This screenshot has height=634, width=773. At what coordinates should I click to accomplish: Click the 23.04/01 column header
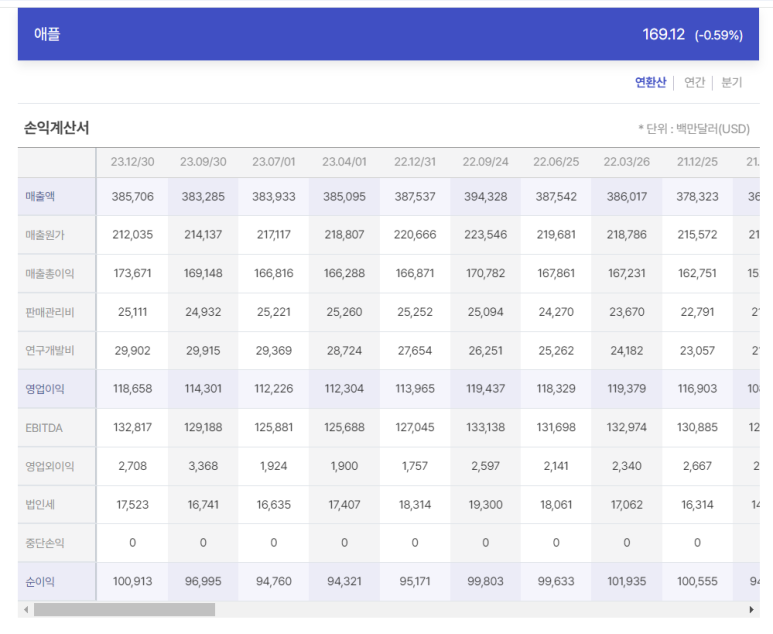tap(344, 162)
